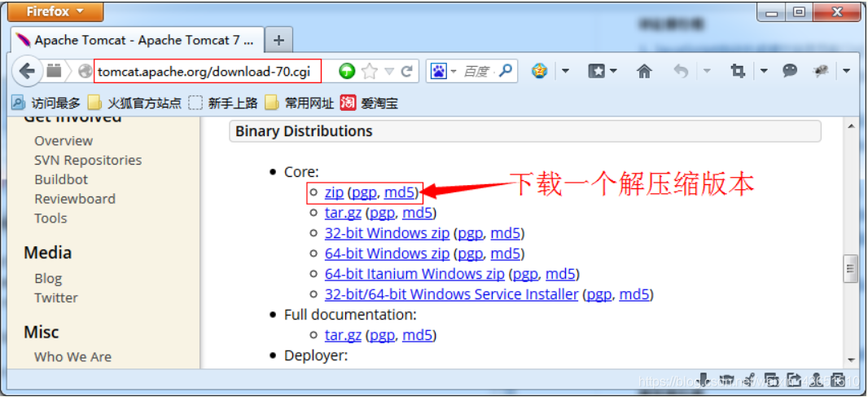Open the 火狐官方站点 bookmark folder
Viewport: 868px width, 397px height.
tap(136, 103)
